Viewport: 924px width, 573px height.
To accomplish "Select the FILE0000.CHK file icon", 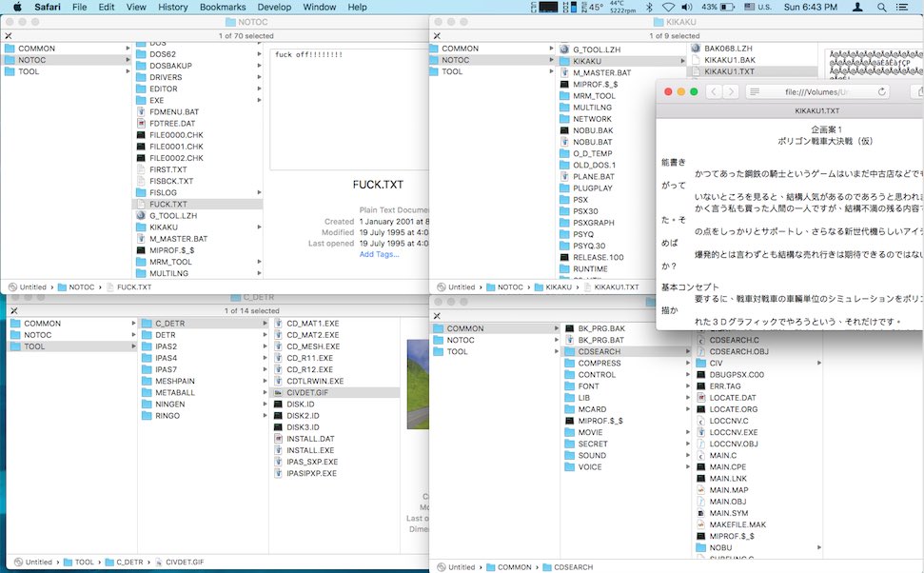I will [x=141, y=134].
